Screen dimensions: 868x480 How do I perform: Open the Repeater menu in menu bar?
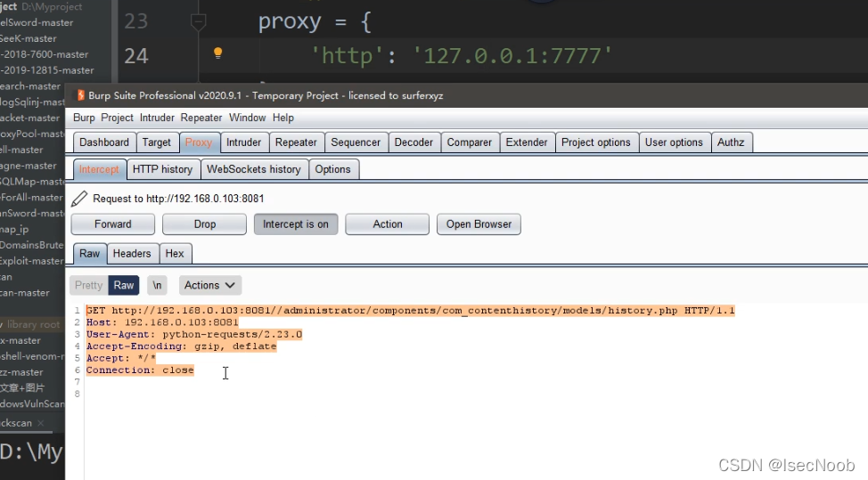pyautogui.click(x=201, y=118)
